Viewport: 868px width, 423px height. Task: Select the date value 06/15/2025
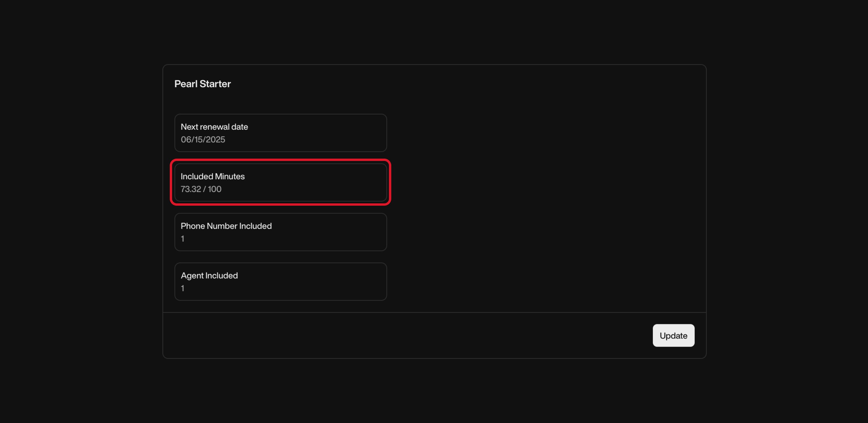point(203,139)
